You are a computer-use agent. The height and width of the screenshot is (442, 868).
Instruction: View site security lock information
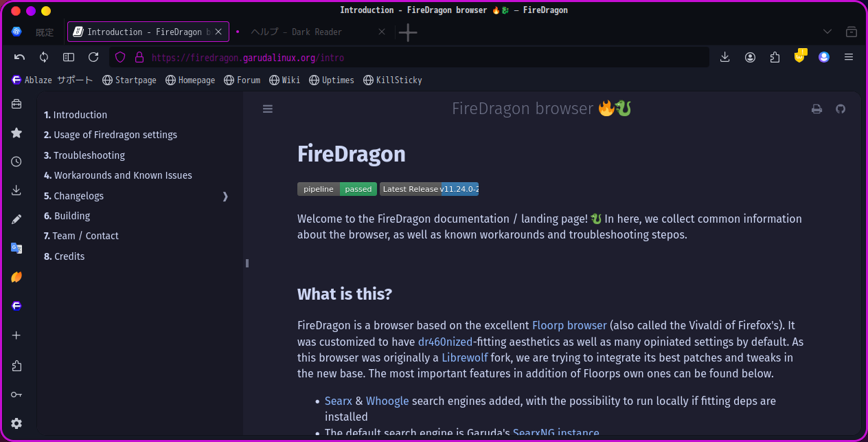click(139, 58)
